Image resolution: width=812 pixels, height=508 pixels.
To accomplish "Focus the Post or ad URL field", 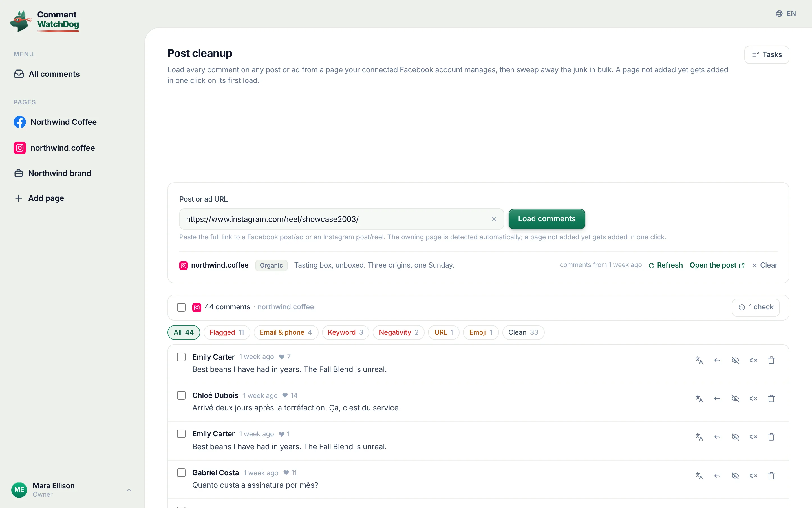I will click(341, 219).
